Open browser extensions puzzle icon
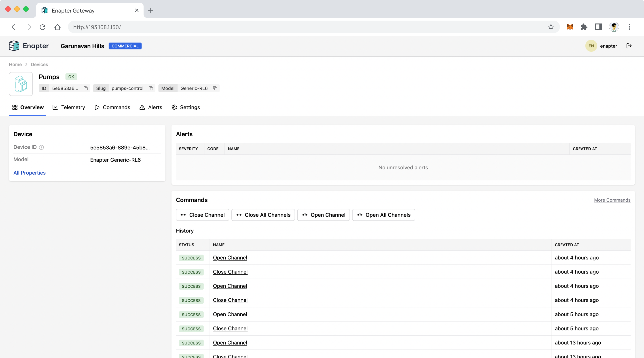 (584, 27)
